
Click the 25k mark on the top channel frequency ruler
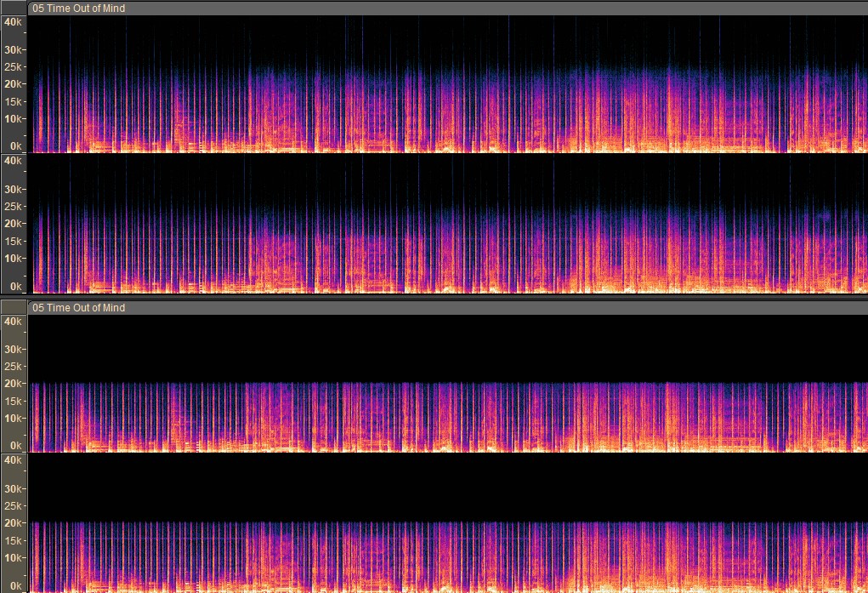13,67
